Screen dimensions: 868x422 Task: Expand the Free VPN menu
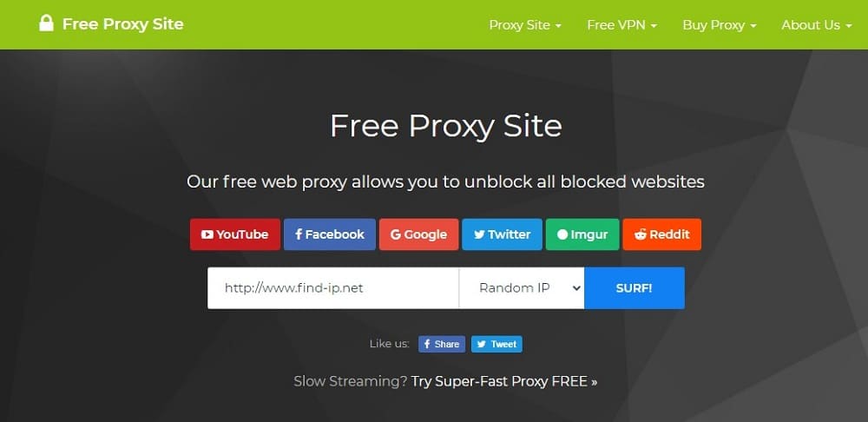point(622,25)
